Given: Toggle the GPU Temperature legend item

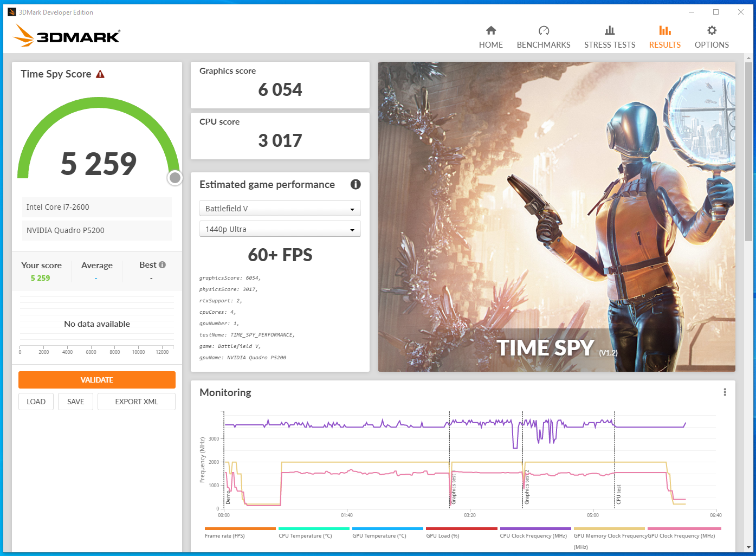Looking at the screenshot, I should [387, 533].
